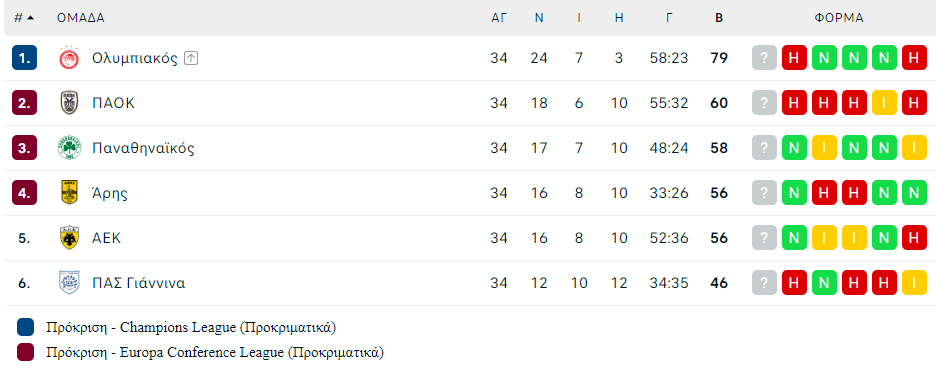Click the promotion arrow icon beside Ολυμπιακός
The image size is (936, 374).
pyautogui.click(x=190, y=58)
